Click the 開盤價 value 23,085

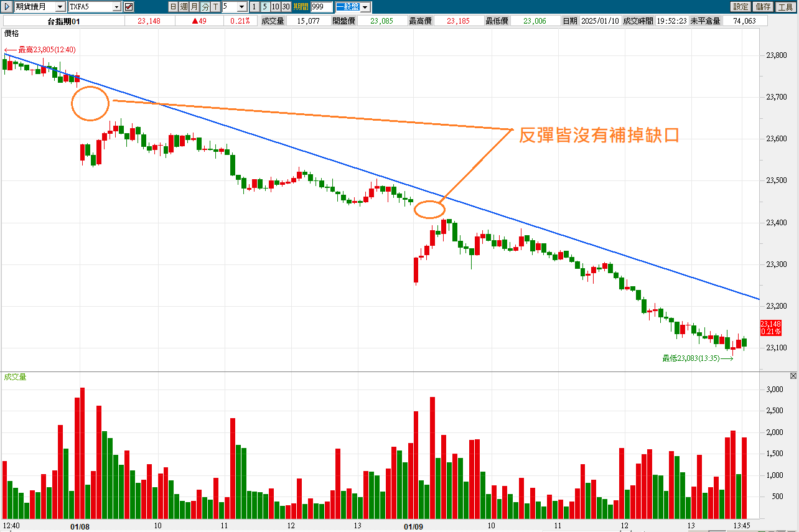pos(381,21)
